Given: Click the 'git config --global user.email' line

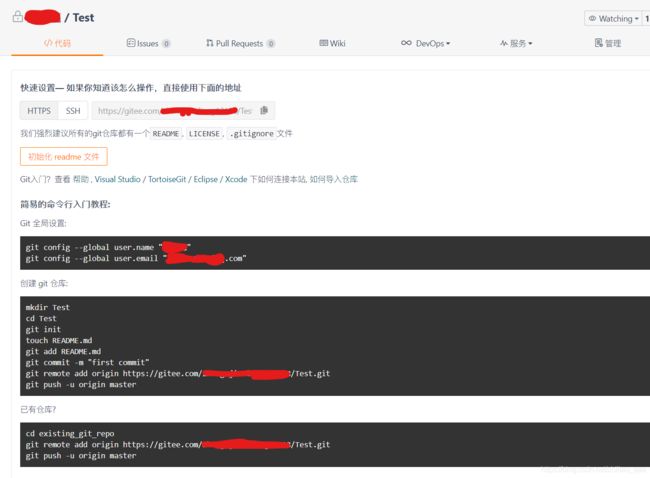Looking at the screenshot, I should tap(136, 258).
